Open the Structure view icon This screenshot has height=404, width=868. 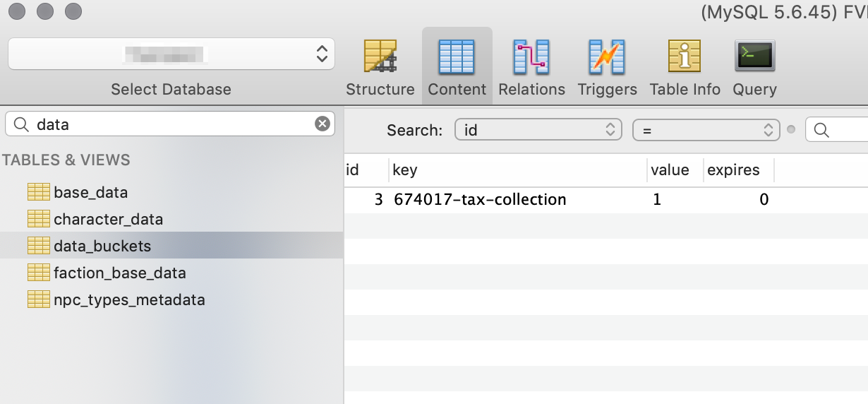[380, 58]
